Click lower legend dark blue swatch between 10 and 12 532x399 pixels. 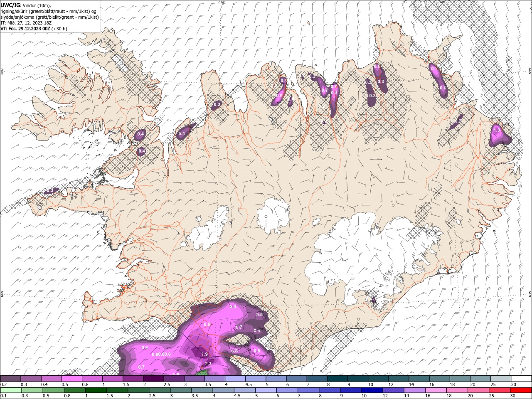[x=371, y=390]
